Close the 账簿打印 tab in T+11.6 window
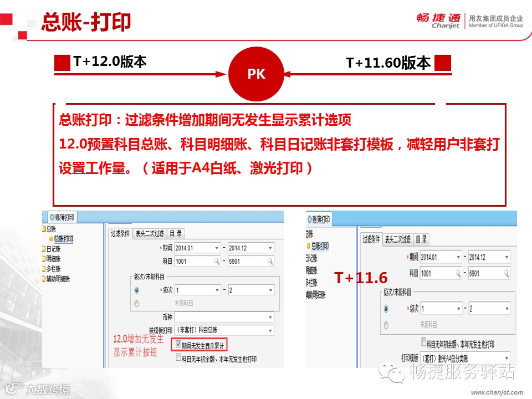 tap(309, 219)
